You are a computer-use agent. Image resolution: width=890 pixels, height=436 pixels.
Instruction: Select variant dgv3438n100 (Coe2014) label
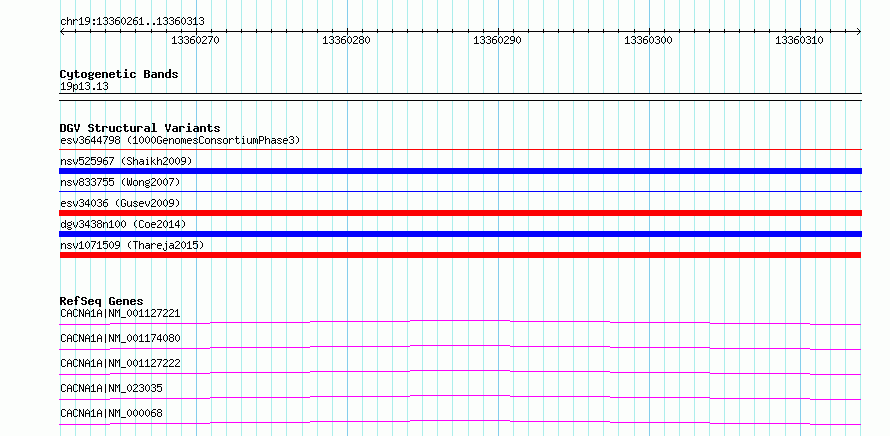click(x=123, y=224)
